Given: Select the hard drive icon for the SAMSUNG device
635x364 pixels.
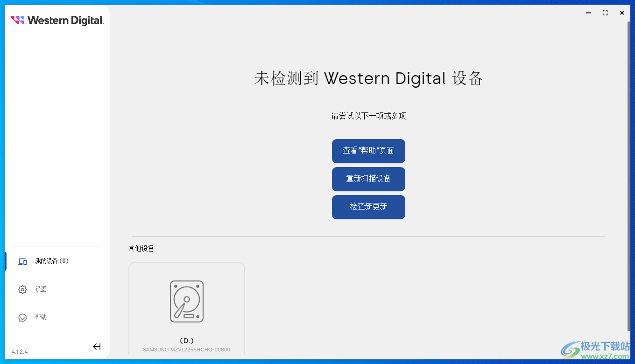Looking at the screenshot, I should point(186,301).
